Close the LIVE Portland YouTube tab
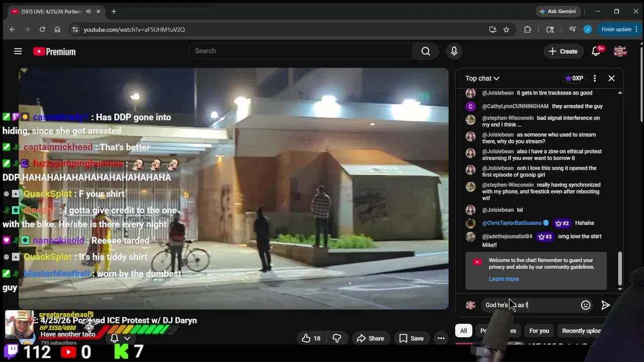The image size is (644, 362). [99, 11]
